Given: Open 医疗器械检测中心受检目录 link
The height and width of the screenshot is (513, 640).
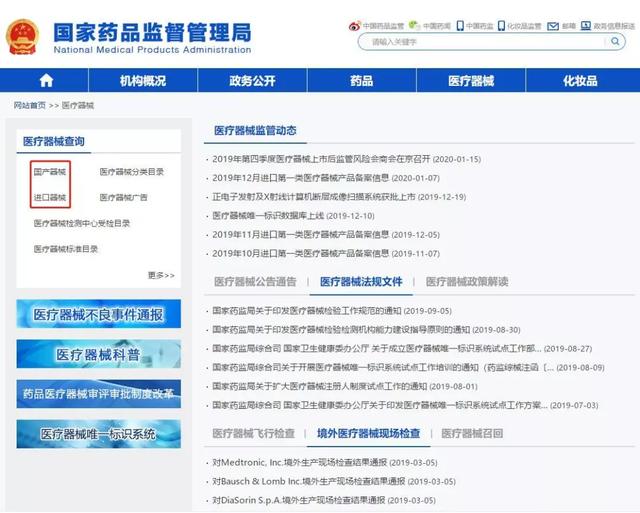Looking at the screenshot, I should (82, 223).
